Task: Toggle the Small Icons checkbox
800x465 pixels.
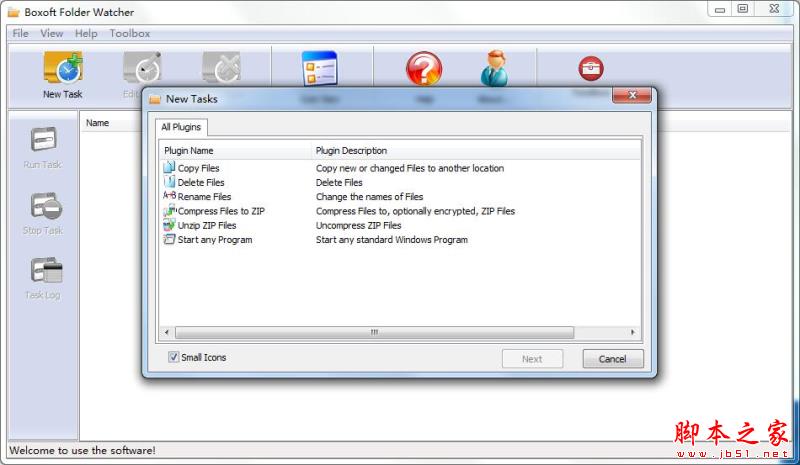Action: click(173, 357)
